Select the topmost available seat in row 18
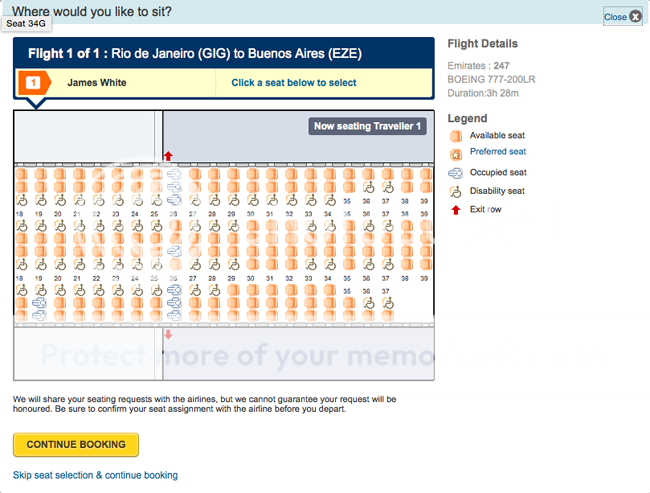650x493 pixels. 20,175
